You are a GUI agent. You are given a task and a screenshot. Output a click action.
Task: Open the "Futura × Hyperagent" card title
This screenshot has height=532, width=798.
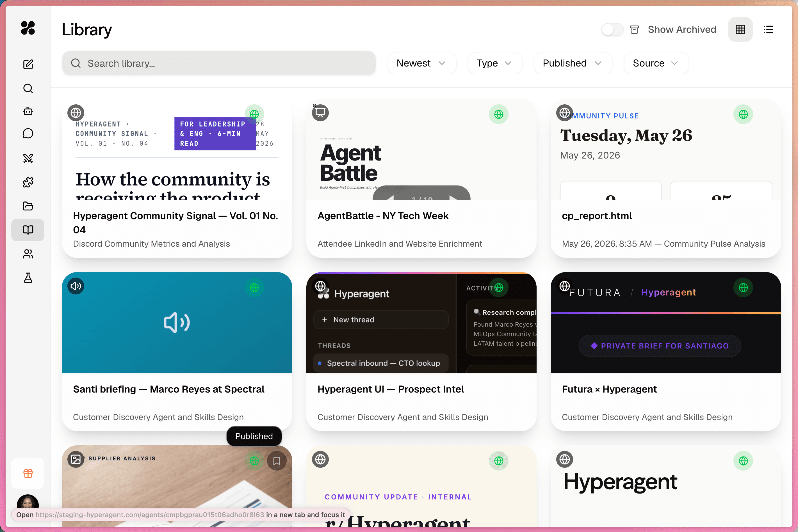pyautogui.click(x=609, y=389)
